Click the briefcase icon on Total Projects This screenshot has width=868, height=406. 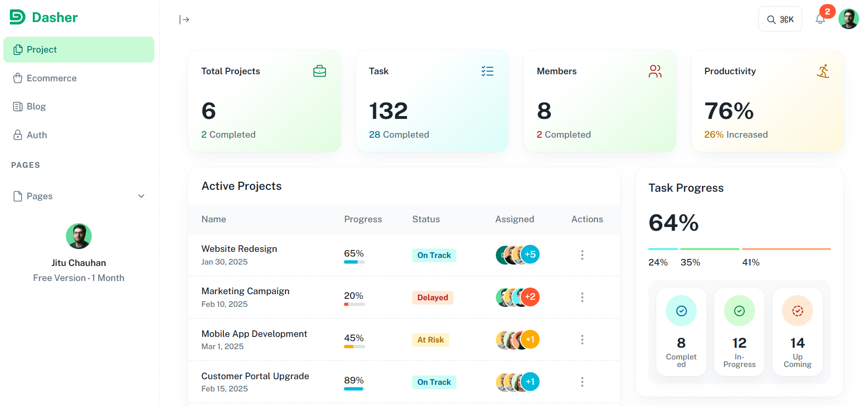(x=319, y=71)
